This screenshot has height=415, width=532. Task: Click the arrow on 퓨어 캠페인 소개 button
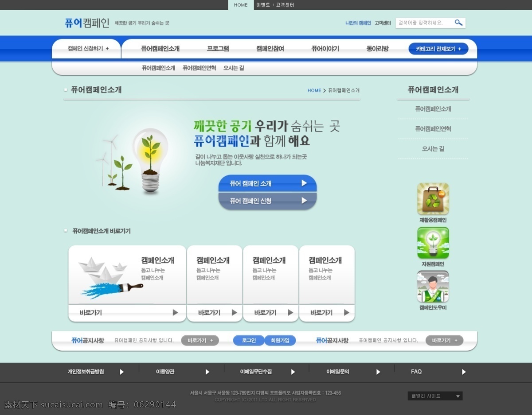click(304, 183)
